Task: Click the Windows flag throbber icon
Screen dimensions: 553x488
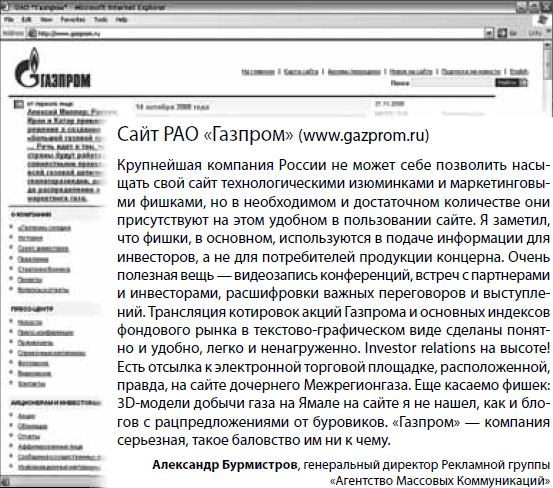Action: pos(543,20)
